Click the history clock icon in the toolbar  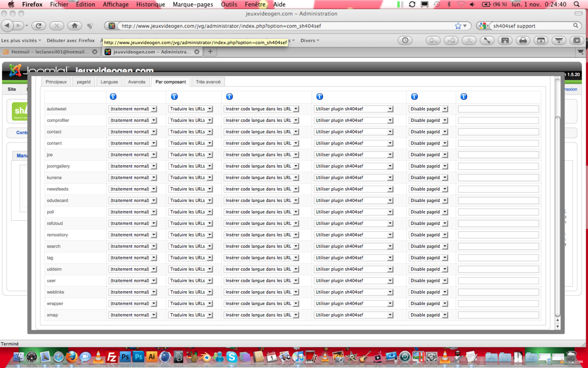(405, 40)
